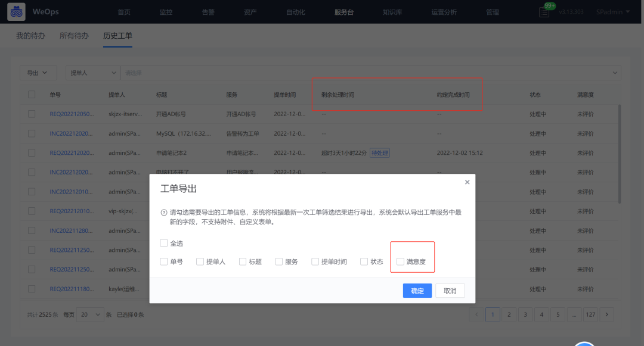The width and height of the screenshot is (644, 346).
Task: Click the 开通AD帐号 title cell
Action: [171, 114]
